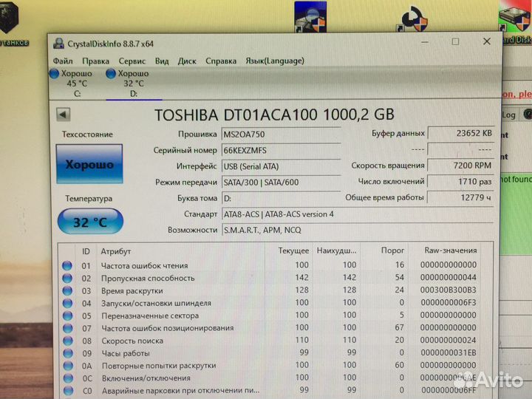Open the Справка menu
The height and width of the screenshot is (399, 532).
click(x=221, y=61)
